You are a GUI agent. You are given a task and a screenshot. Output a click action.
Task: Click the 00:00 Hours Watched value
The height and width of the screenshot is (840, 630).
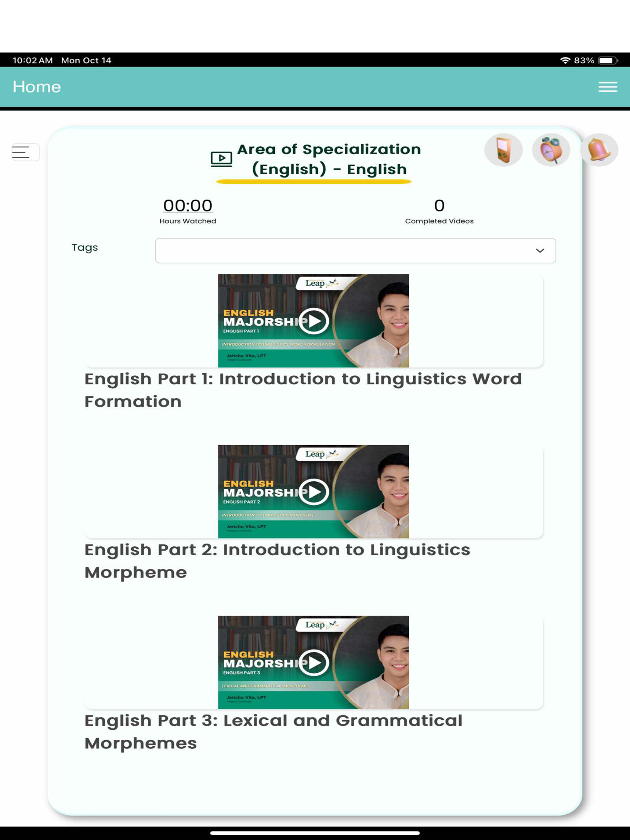(188, 205)
